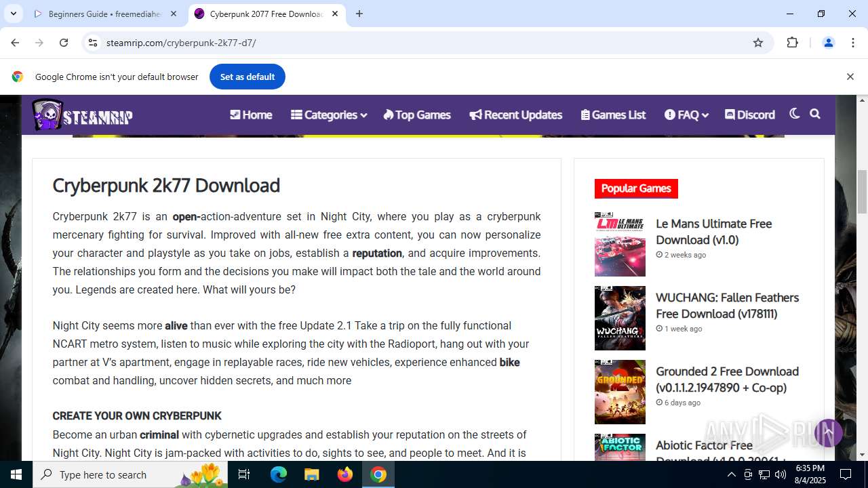Open Chrome extensions puzzle icon
Image resolution: width=868 pixels, height=488 pixels.
tap(792, 43)
